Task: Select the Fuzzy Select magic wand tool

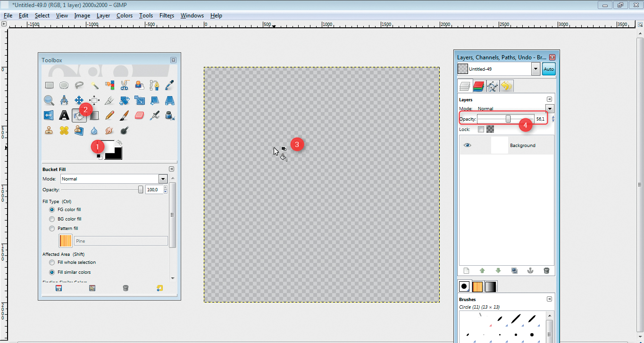Action: tap(94, 85)
